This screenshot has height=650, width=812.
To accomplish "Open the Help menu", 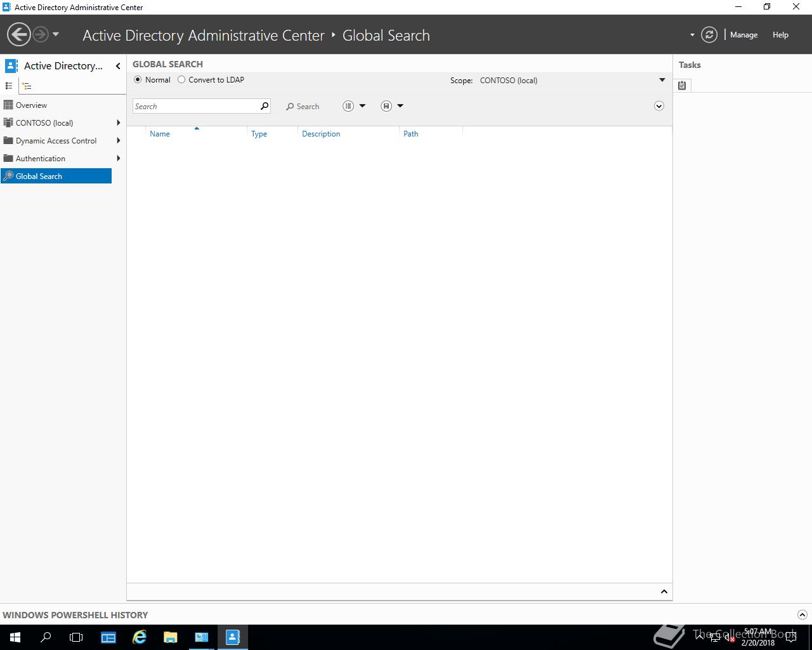I will 780,35.
